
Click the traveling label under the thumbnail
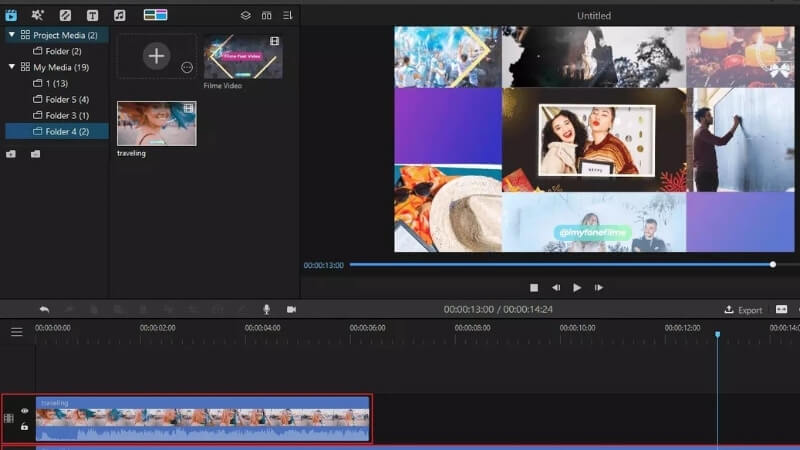click(131, 153)
